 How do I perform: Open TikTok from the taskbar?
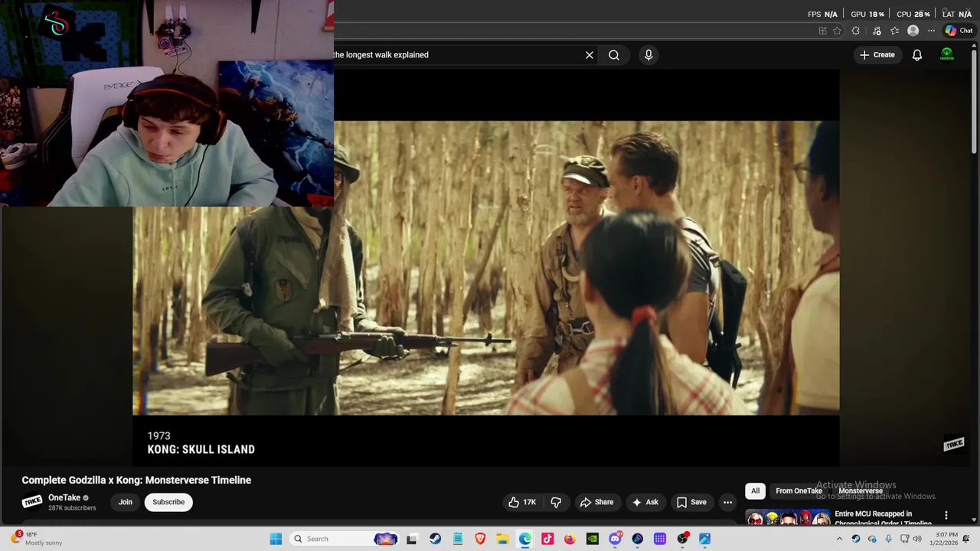547,539
